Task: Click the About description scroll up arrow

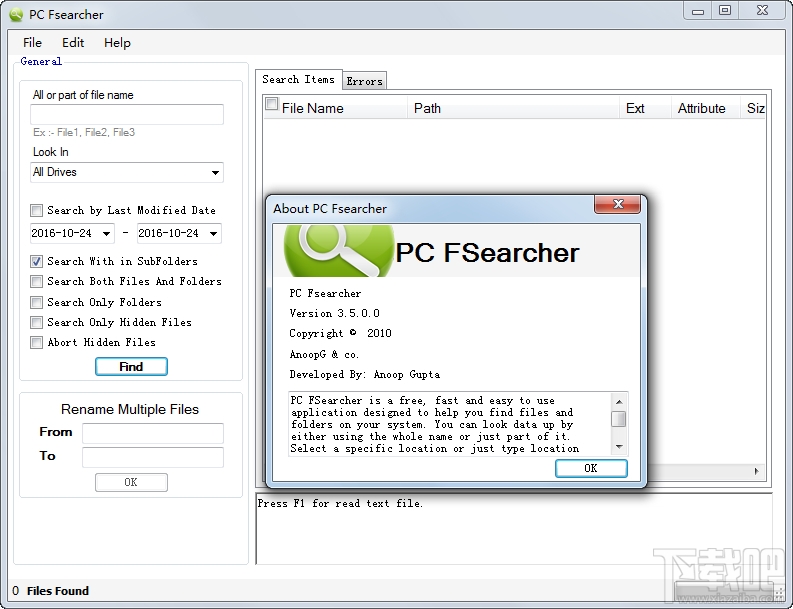Action: click(x=619, y=402)
